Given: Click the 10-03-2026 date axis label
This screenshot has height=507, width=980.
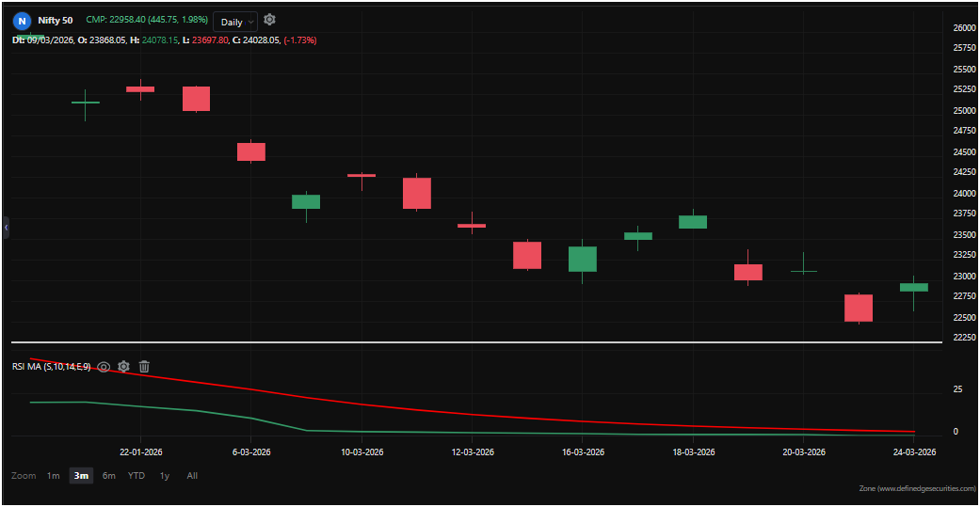Looking at the screenshot, I should (x=361, y=452).
